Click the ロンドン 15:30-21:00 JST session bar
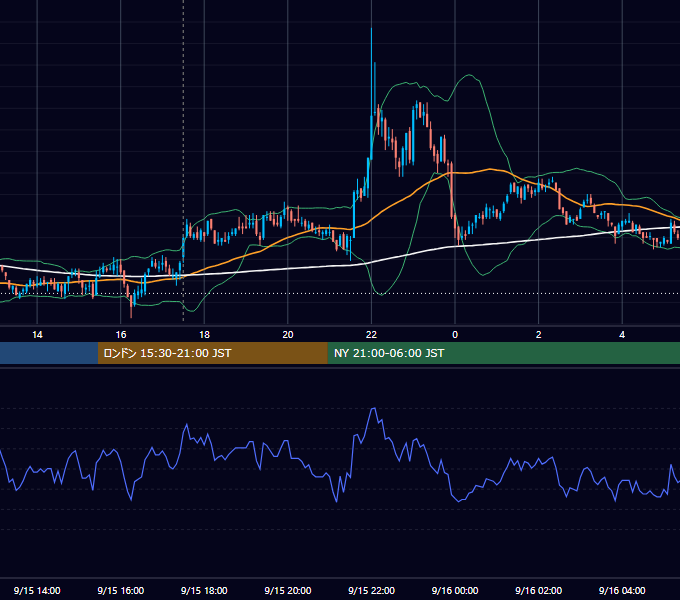 click(212, 353)
